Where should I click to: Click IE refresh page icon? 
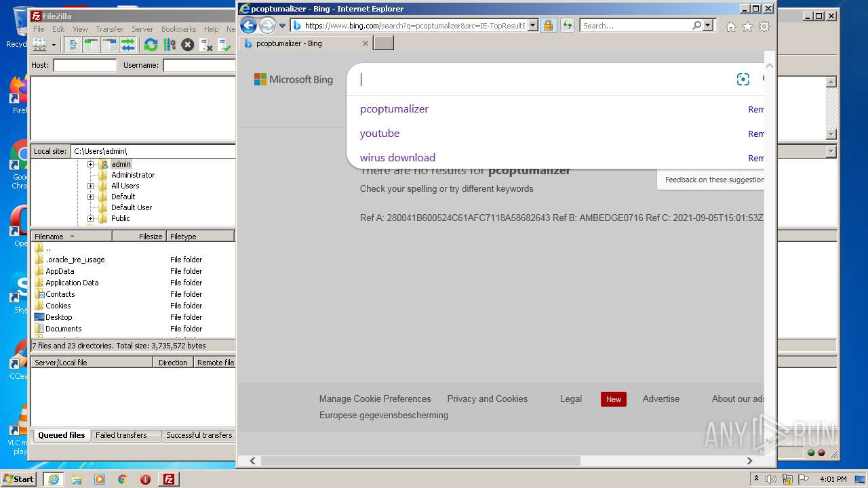tap(567, 26)
